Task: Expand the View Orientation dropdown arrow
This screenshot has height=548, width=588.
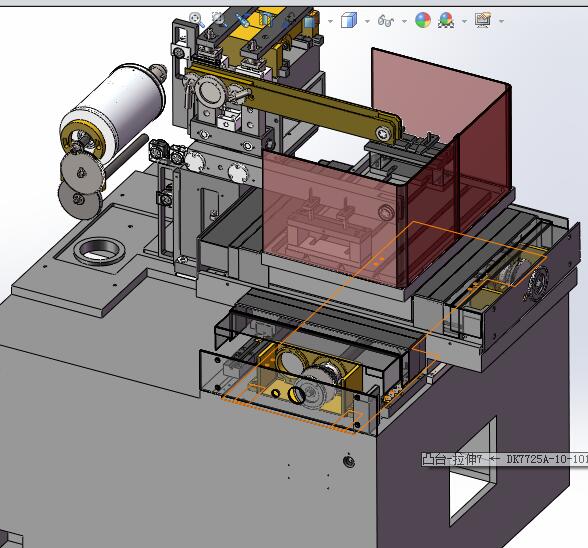Action: pos(330,21)
